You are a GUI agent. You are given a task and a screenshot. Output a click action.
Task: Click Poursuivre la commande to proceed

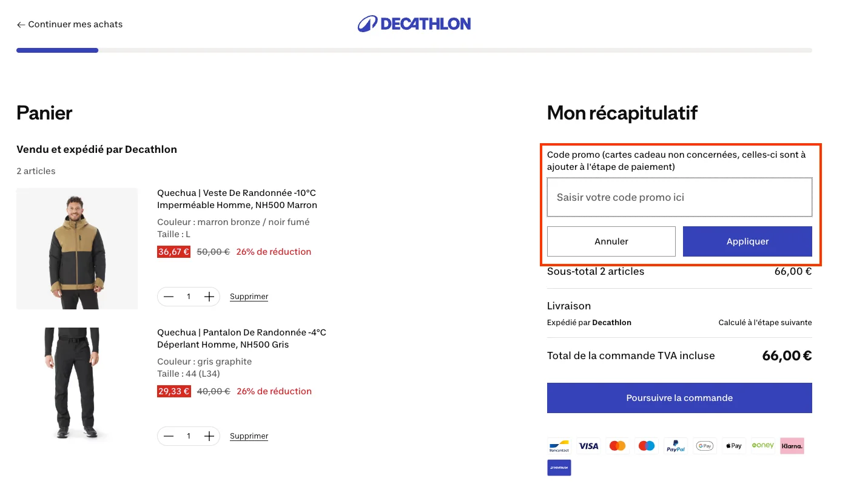(679, 397)
